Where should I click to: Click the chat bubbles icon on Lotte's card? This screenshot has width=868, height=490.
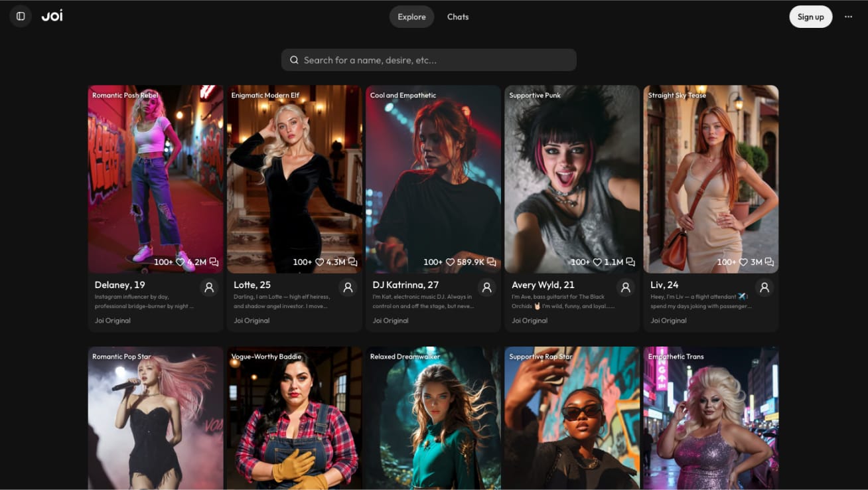[352, 262]
